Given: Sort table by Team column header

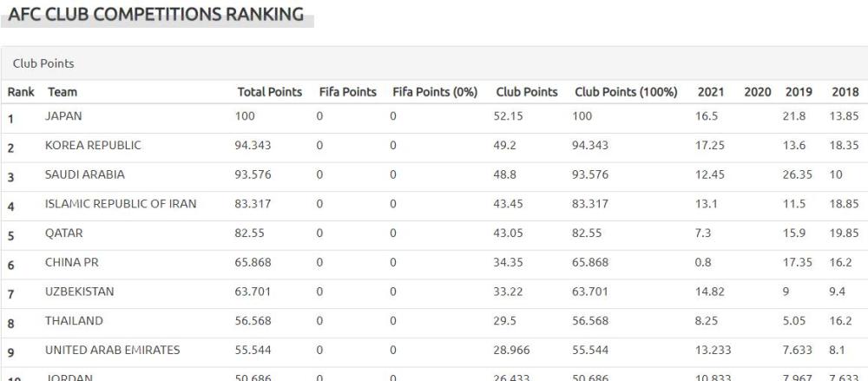Looking at the screenshot, I should pyautogui.click(x=62, y=92).
